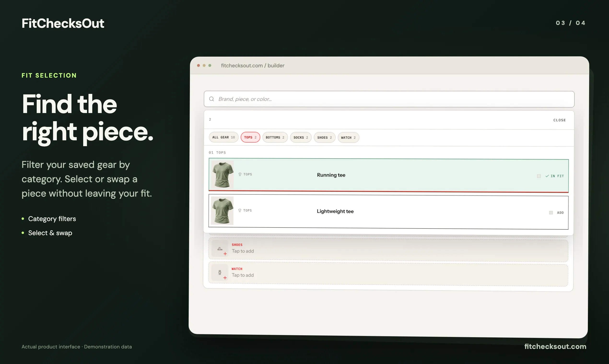Click the 03 / 04 slide counter

click(x=570, y=23)
